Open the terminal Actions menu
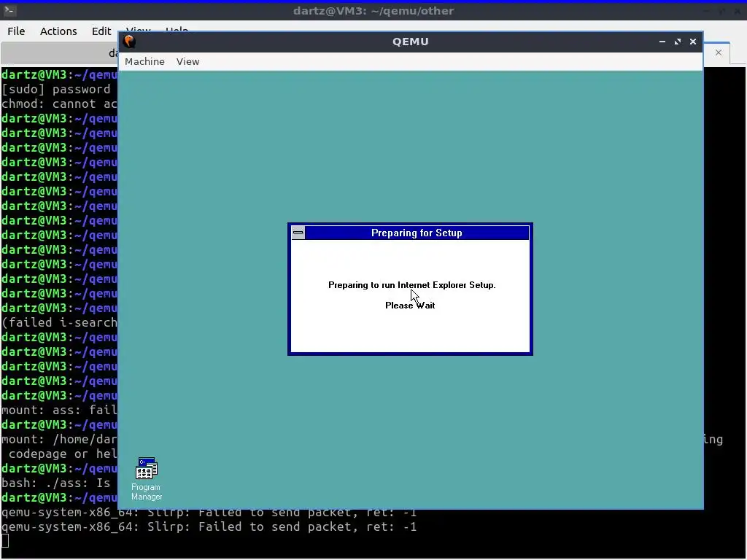Screen dimensions: 747x560 click(58, 31)
